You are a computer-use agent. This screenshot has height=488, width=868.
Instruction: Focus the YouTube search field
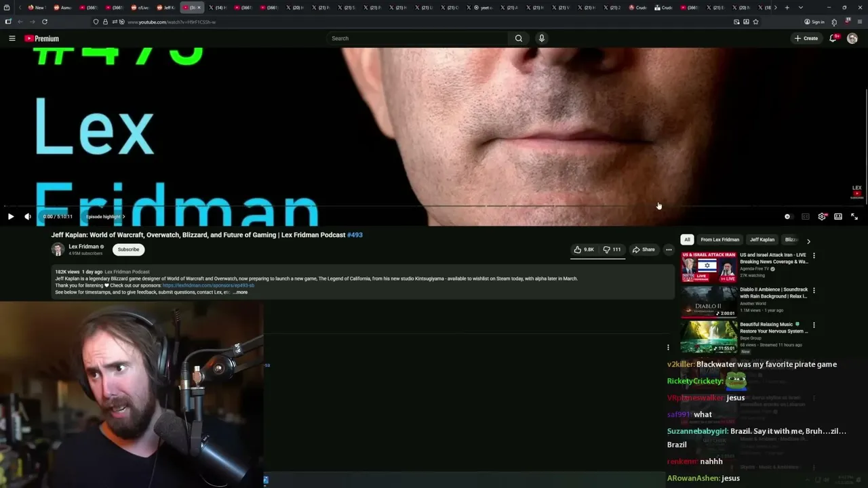(x=417, y=39)
